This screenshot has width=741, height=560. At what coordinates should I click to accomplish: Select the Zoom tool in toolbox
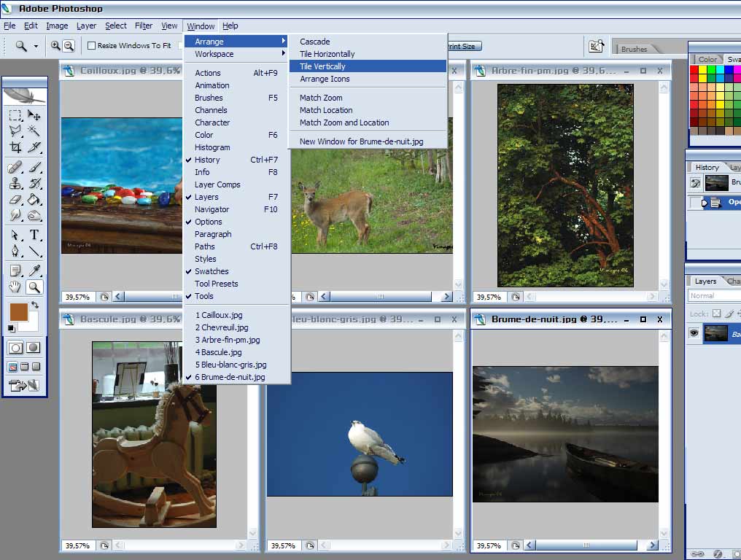point(34,287)
